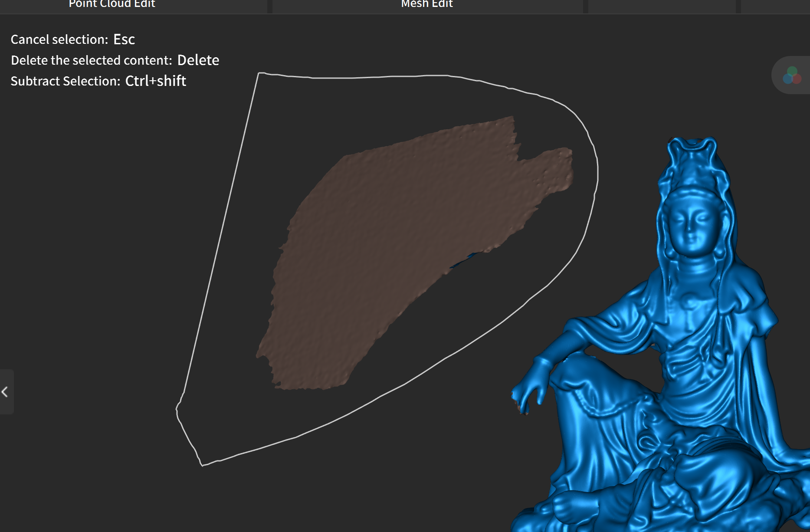Click the 'Esc' shortcut key text
Viewport: 810px width, 532px height.
pos(124,39)
